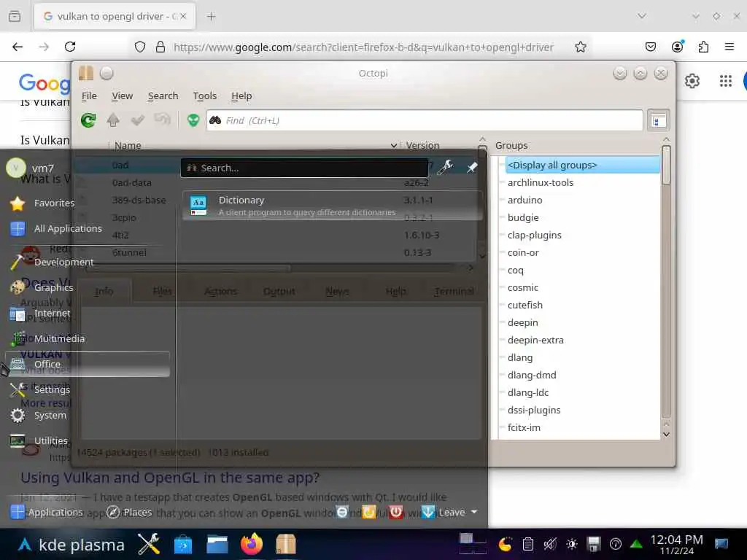Reload the Firefox page
The height and width of the screenshot is (560, 747).
[70, 47]
